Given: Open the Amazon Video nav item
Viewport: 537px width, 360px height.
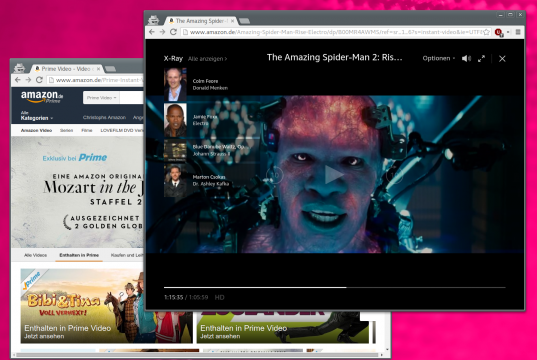Looking at the screenshot, I should click(x=36, y=131).
